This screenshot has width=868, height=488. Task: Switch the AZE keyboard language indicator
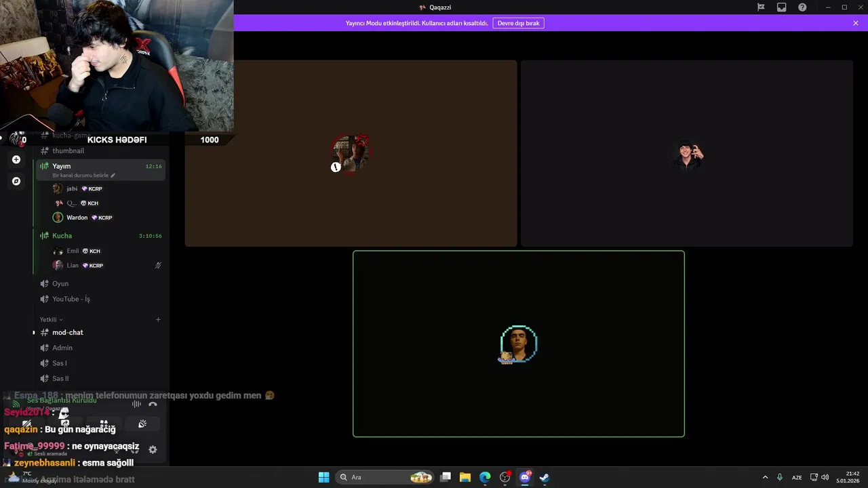pyautogui.click(x=797, y=477)
